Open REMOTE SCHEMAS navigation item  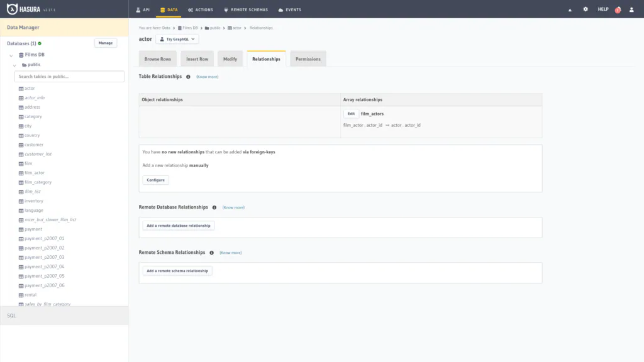click(x=246, y=9)
